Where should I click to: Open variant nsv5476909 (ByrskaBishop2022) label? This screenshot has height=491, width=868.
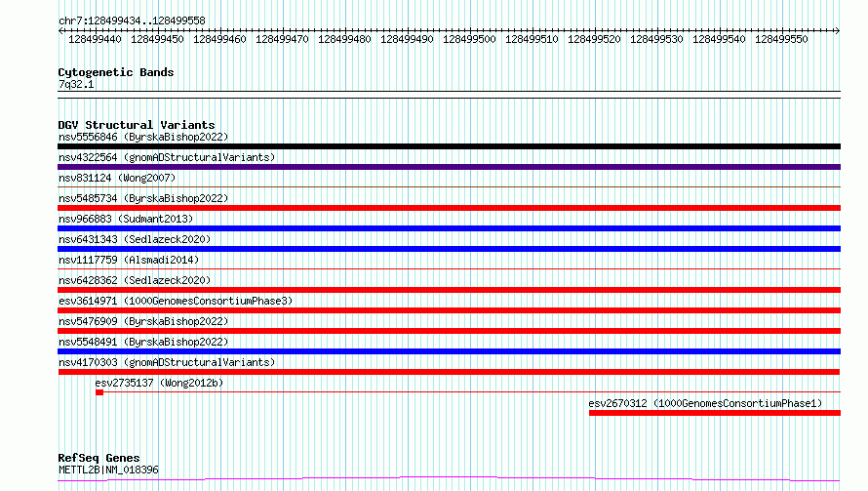pyautogui.click(x=143, y=321)
